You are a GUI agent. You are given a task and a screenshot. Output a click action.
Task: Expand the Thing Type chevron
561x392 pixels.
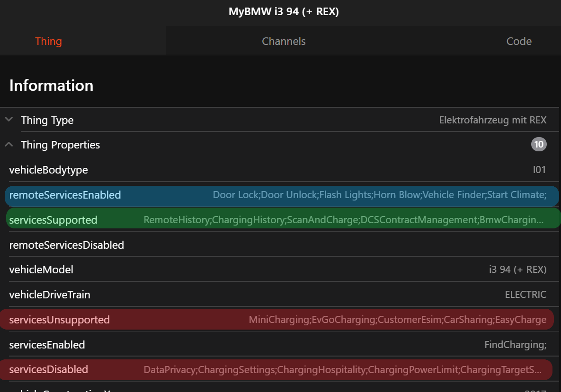(x=9, y=120)
